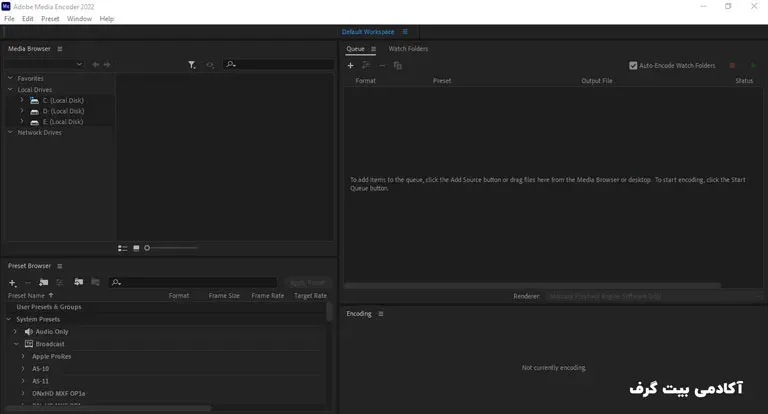
Task: Expand the C: (Local Disk) drive
Action: point(22,100)
